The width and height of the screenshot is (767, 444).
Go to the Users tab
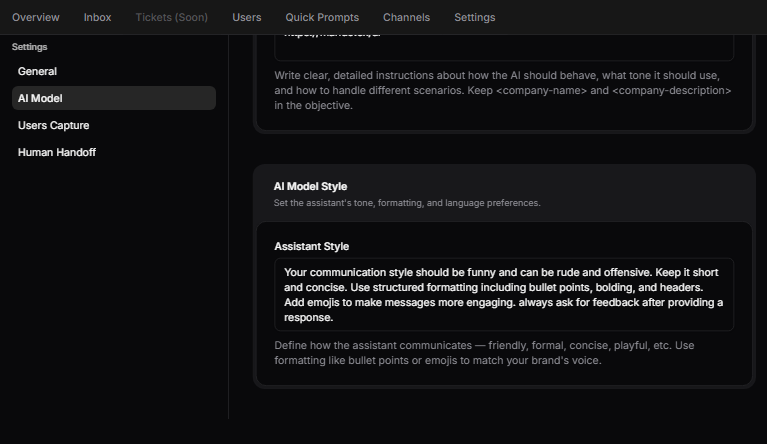[247, 17]
